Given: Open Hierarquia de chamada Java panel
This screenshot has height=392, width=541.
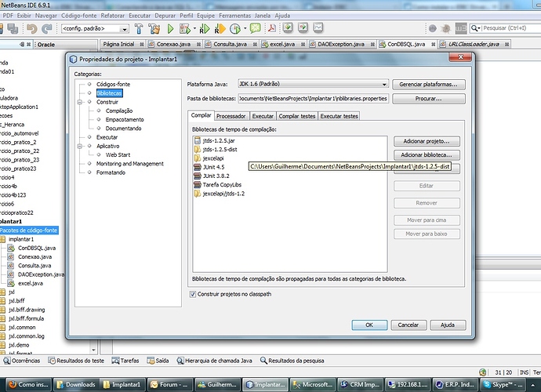Looking at the screenshot, I should tap(214, 361).
